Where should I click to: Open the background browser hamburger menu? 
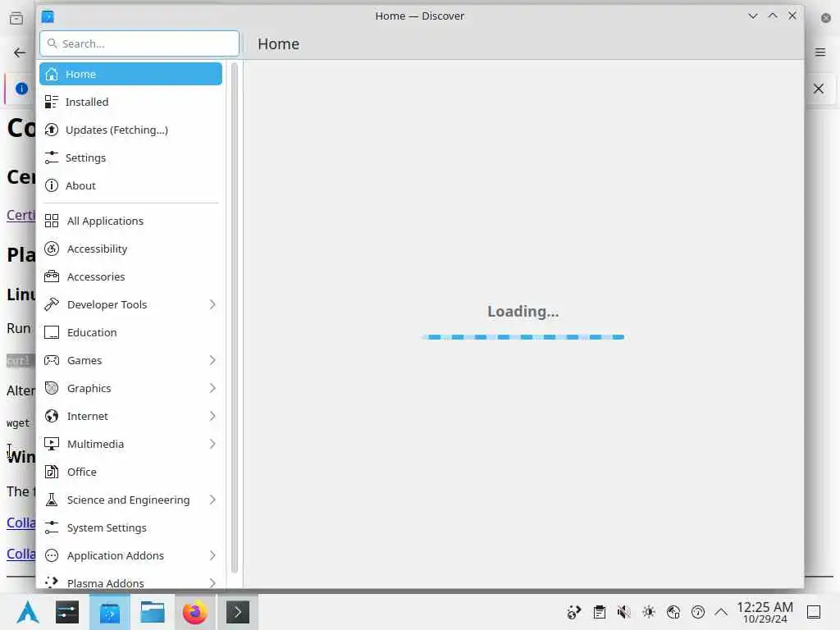(820, 52)
